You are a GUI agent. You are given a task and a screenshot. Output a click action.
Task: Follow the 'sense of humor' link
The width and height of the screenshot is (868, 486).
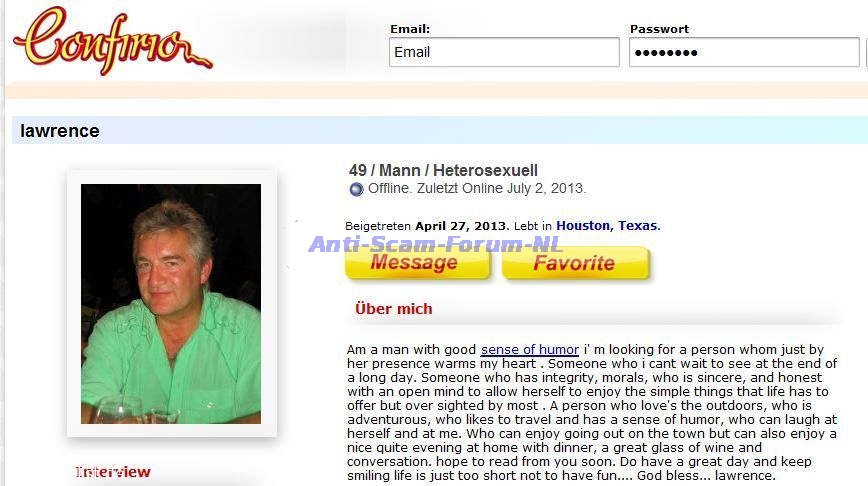[530, 350]
